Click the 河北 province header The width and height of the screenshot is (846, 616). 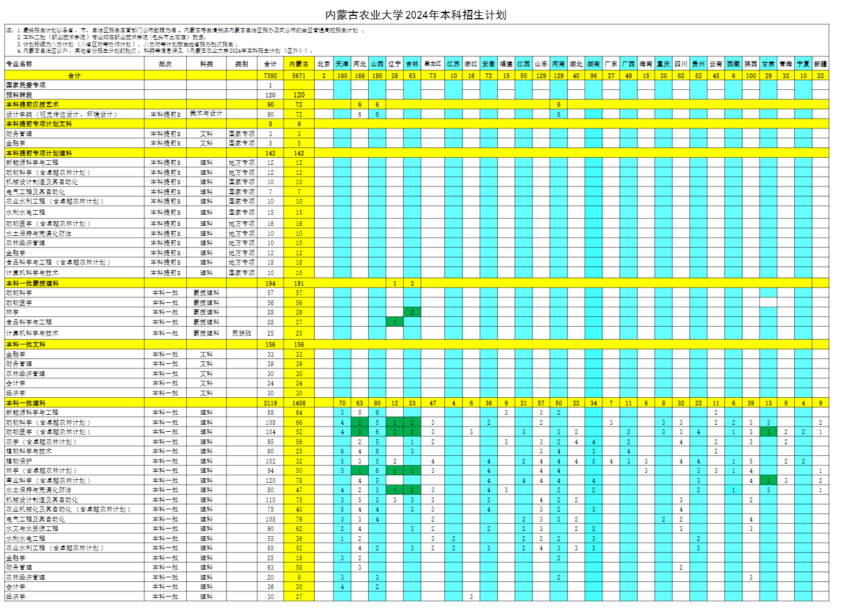tap(360, 64)
